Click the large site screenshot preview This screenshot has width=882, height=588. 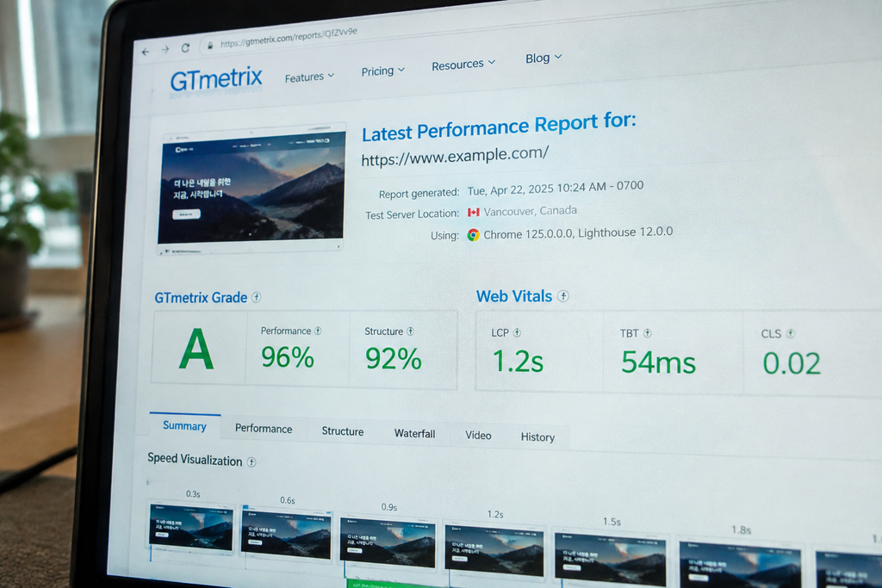click(252, 189)
